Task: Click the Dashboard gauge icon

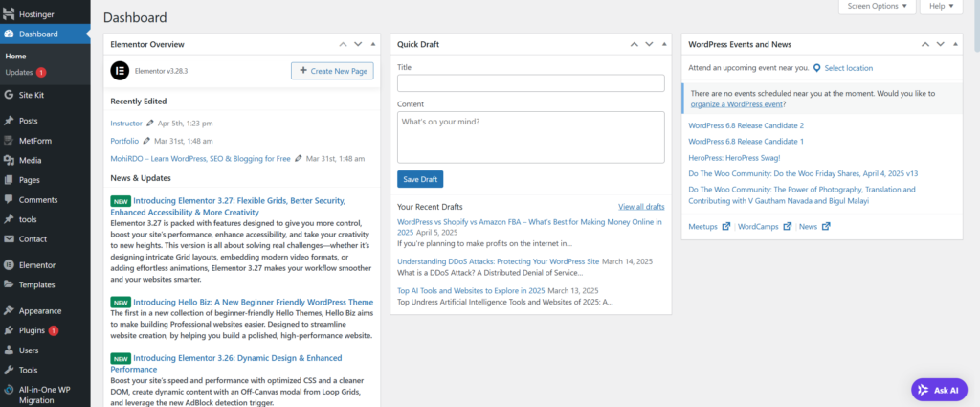Action: point(9,34)
